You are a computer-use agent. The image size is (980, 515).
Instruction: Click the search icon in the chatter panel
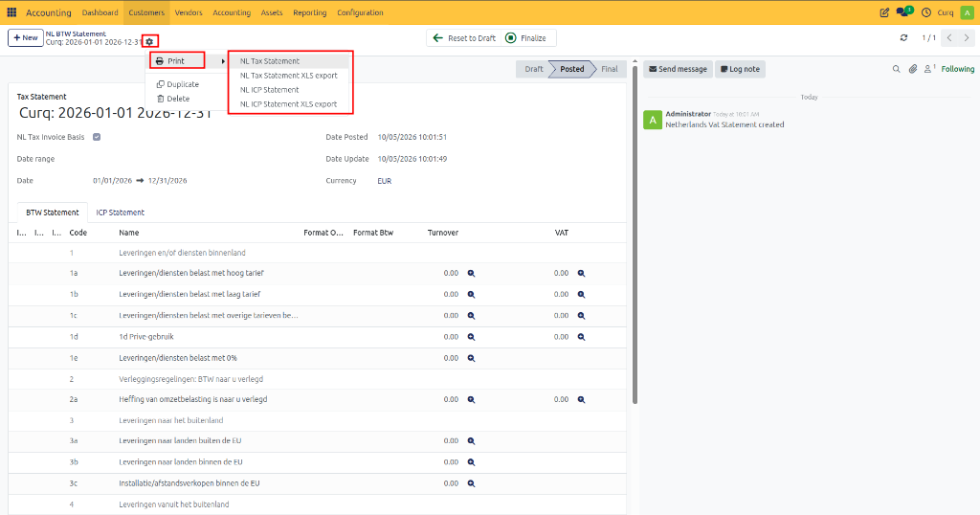(x=896, y=69)
